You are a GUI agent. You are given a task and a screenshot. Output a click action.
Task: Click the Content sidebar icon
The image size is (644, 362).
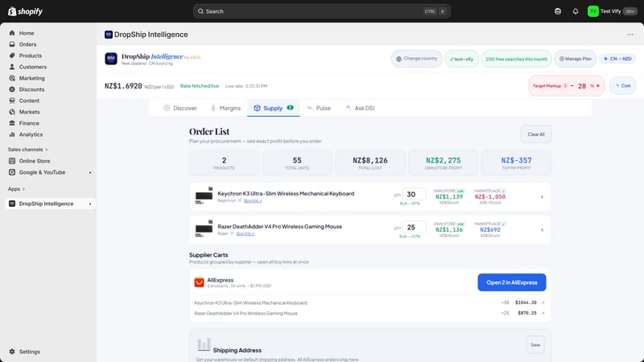coord(12,101)
